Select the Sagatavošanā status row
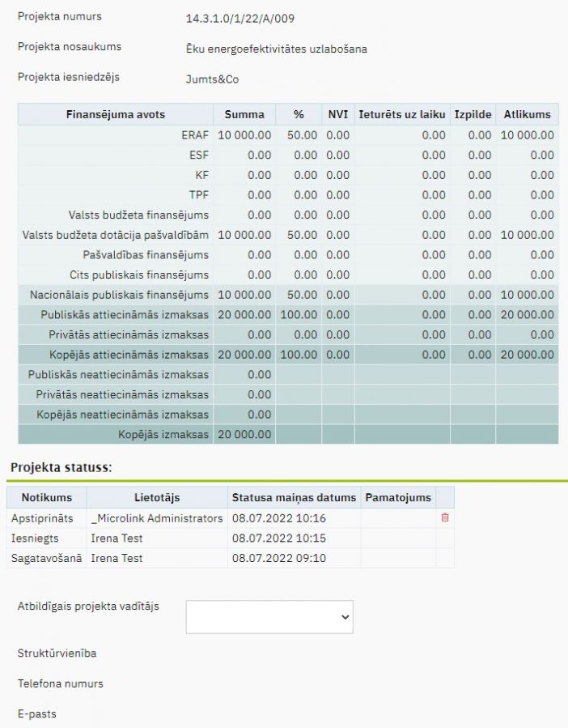Image resolution: width=568 pixels, height=728 pixels. coord(46,559)
